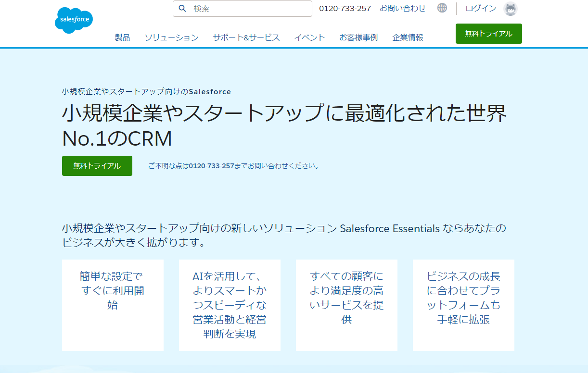
Task: Click the ログイン link
Action: [481, 8]
